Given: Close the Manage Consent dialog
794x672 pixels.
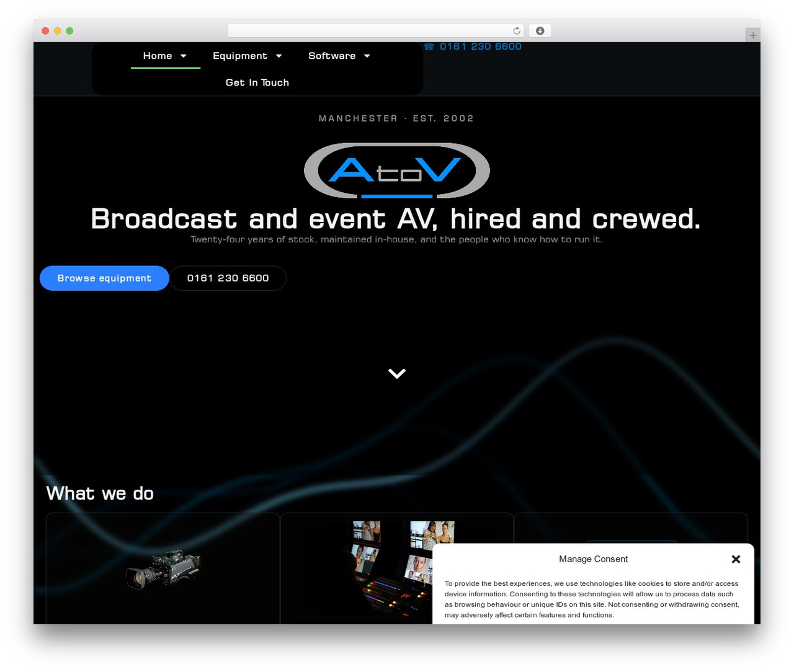Looking at the screenshot, I should click(x=736, y=559).
